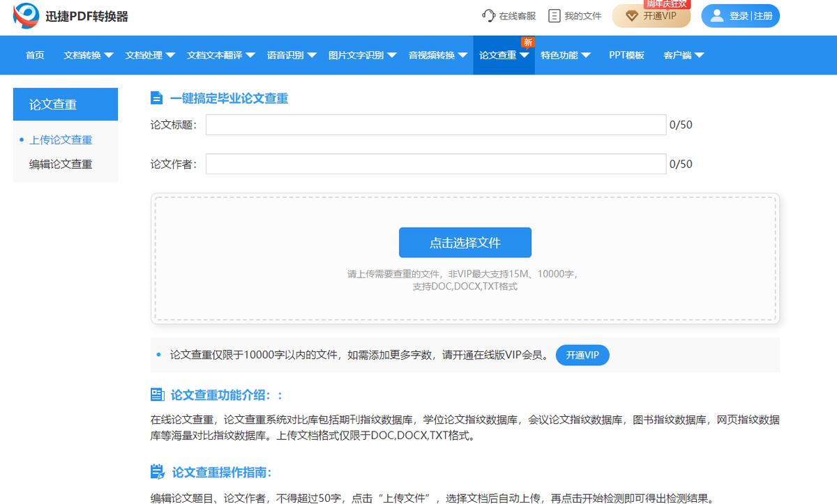Viewport: 837px width, 504px height.
Task: Click the 开通VIP button in the notice bar
Action: click(582, 355)
